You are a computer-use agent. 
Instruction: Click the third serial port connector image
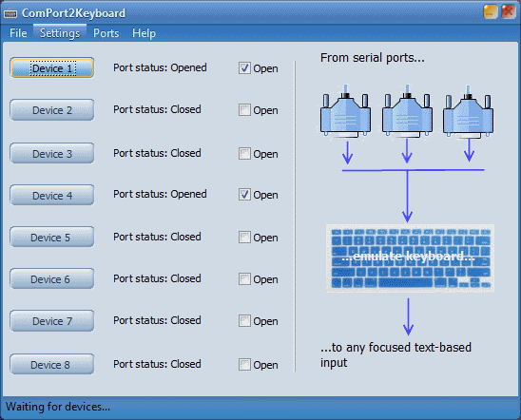(x=468, y=111)
